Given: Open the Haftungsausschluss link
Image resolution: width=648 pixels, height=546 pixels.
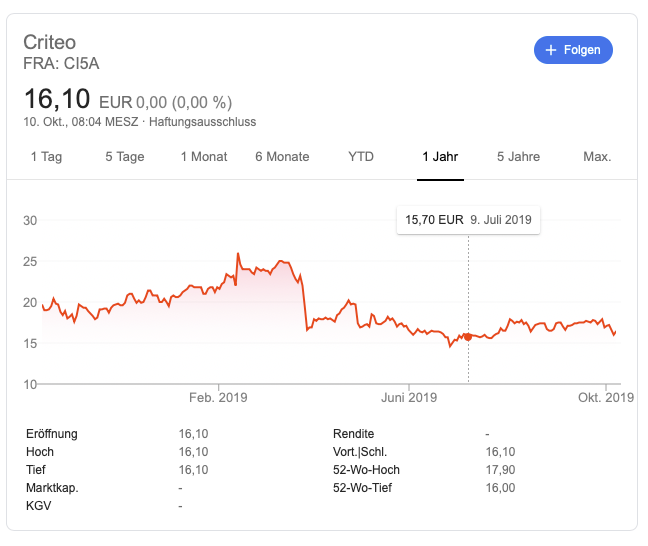Looking at the screenshot, I should click(203, 122).
